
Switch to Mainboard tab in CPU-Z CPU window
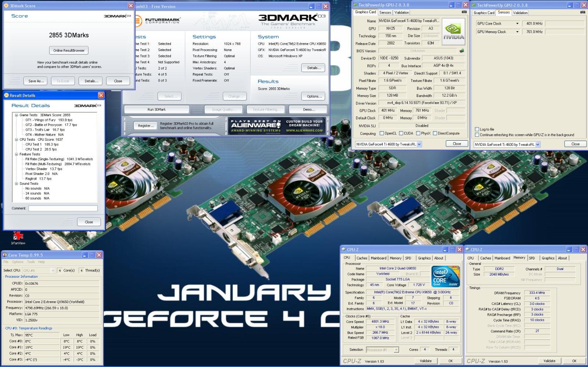pos(379,258)
